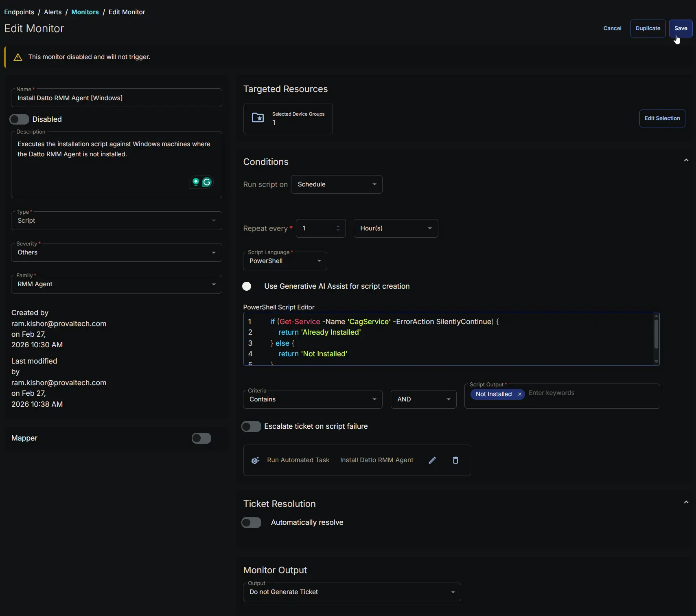
Task: Go to Alerts in breadcrumb
Action: 53,12
